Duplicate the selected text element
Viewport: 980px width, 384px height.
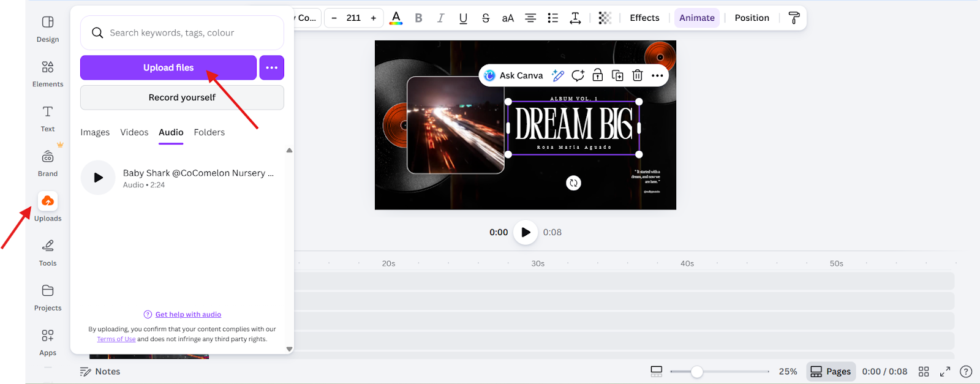click(x=617, y=75)
